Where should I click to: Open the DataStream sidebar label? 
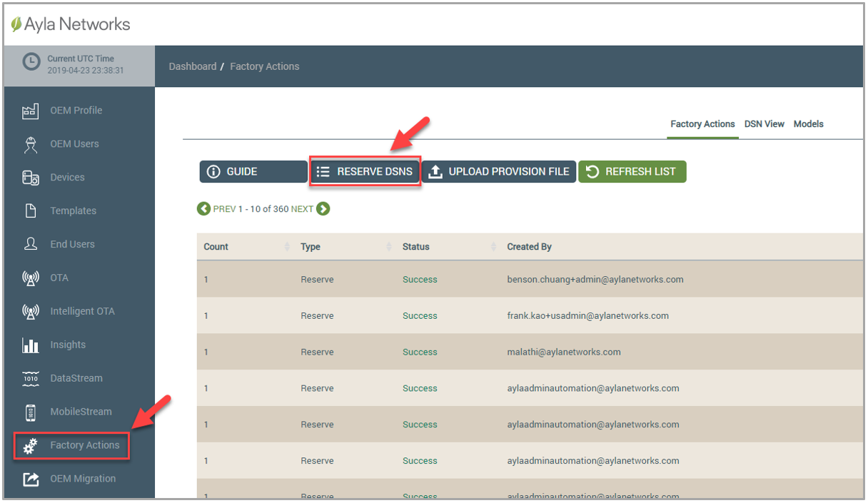pyautogui.click(x=76, y=378)
